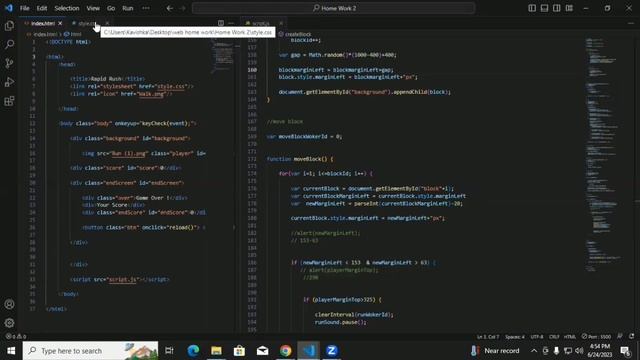This screenshot has height=360, width=640.
Task: Click the VS Code logo icon
Action: click(x=9, y=8)
